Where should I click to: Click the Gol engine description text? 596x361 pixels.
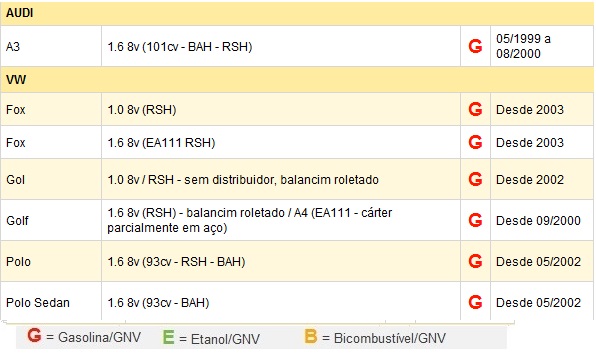243,179
